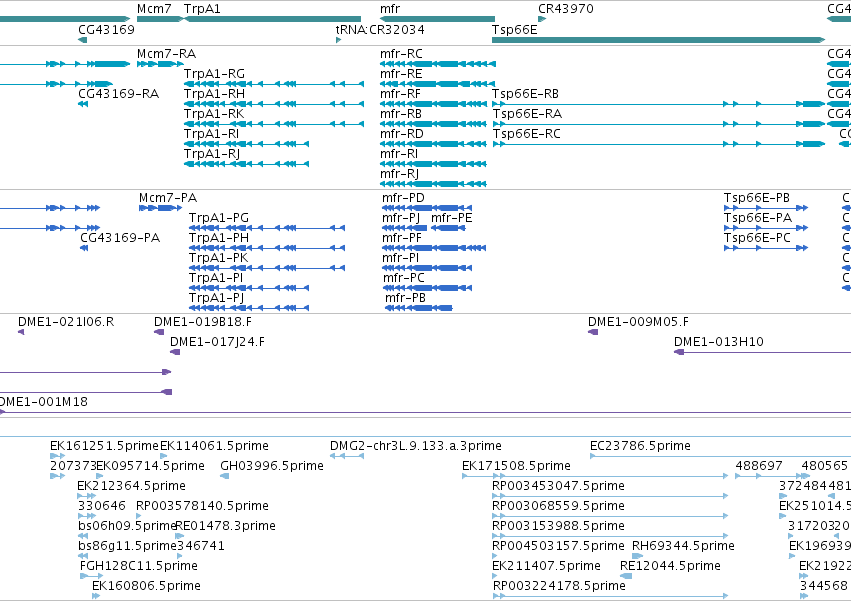This screenshot has width=851, height=601.
Task: Click transcript mfr-RB
Action: 433,124
